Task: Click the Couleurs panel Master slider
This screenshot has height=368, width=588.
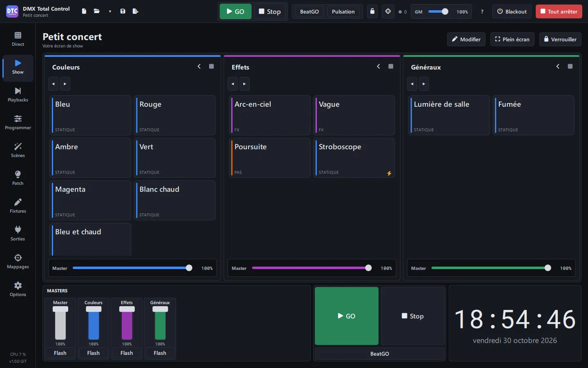Action: pos(132,268)
